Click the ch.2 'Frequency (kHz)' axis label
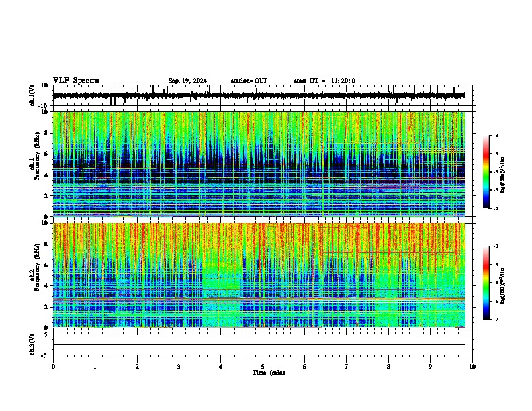 (x=37, y=267)
